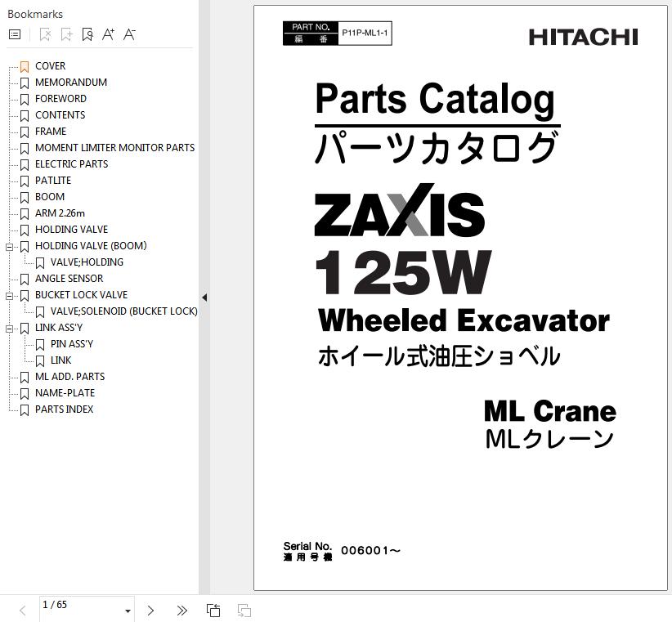This screenshot has height=622, width=672.
Task: Collapse the LINK ASS'Y bookmark
Action: [x=9, y=329]
